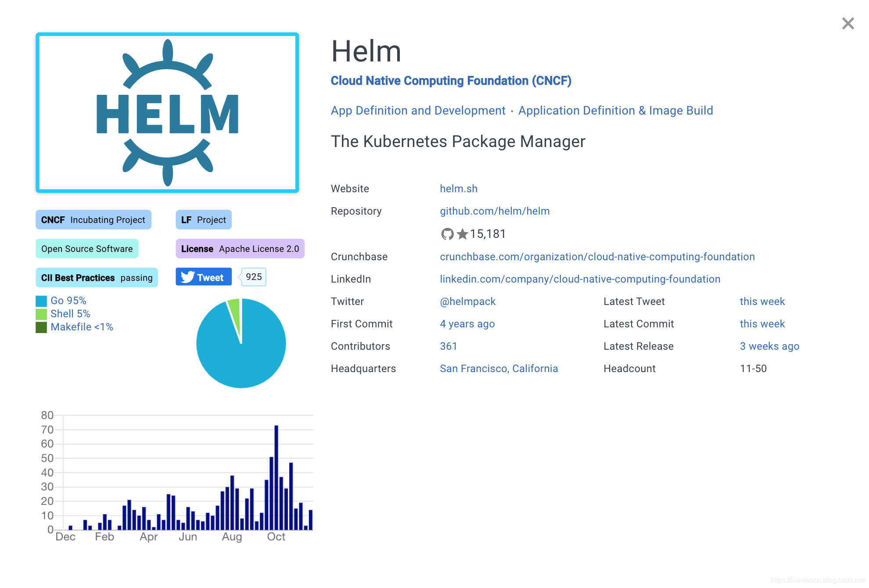
Task: Click the Makefile dark green swatch
Action: pos(41,327)
